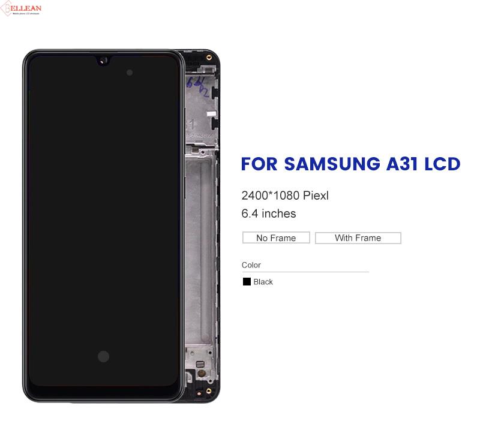
Task: Click the gold screw hole at frame top
Action: [209, 58]
